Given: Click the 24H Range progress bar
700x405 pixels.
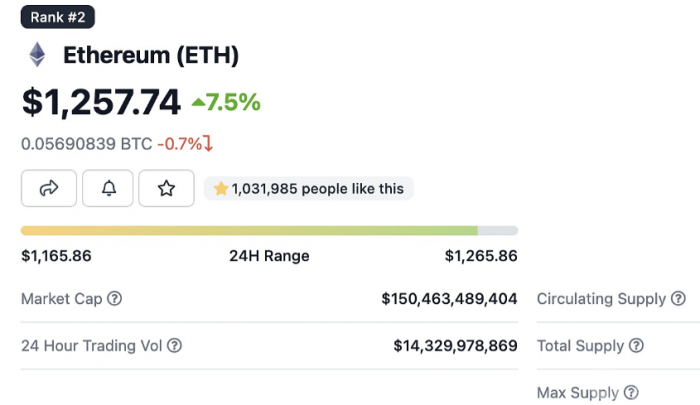Looking at the screenshot, I should click(x=269, y=230).
